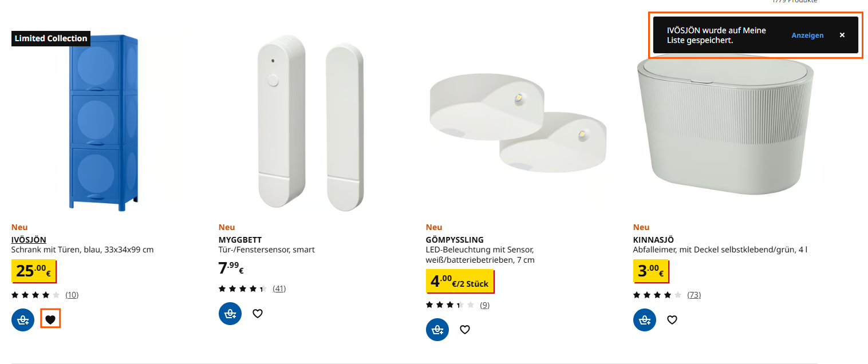
Task: Close the IVÖSJÖN saved notification
Action: tap(842, 35)
